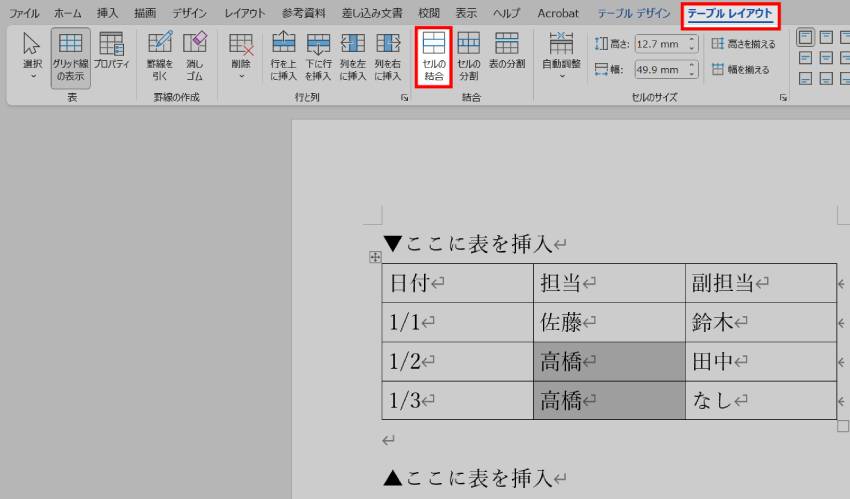The width and height of the screenshot is (850, 499).
Task: Open the 削除 dropdown menu
Action: [241, 56]
